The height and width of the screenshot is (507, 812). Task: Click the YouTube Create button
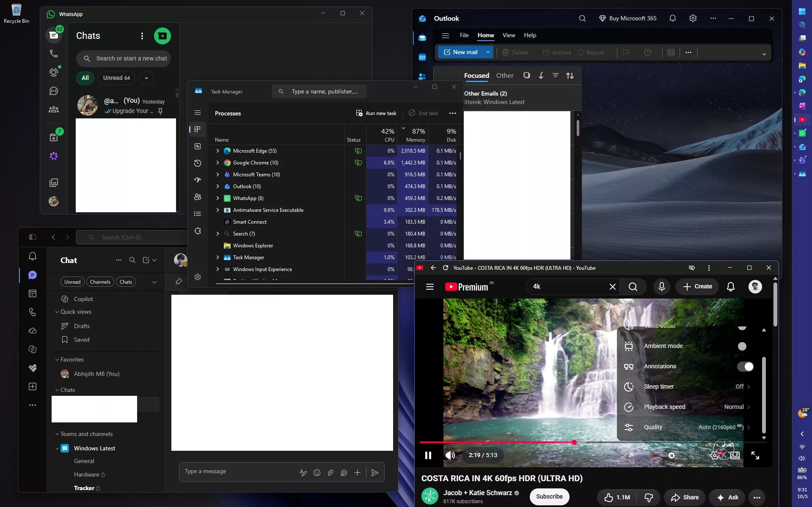click(697, 287)
